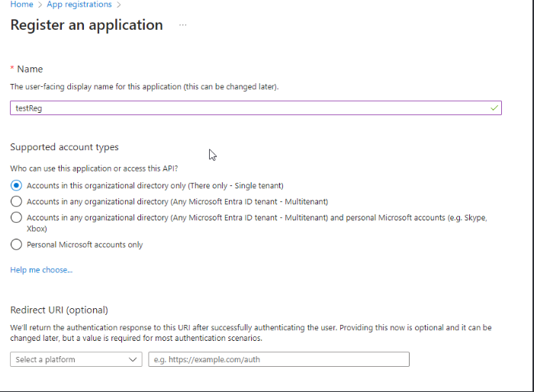Click the Name field label

pos(30,69)
